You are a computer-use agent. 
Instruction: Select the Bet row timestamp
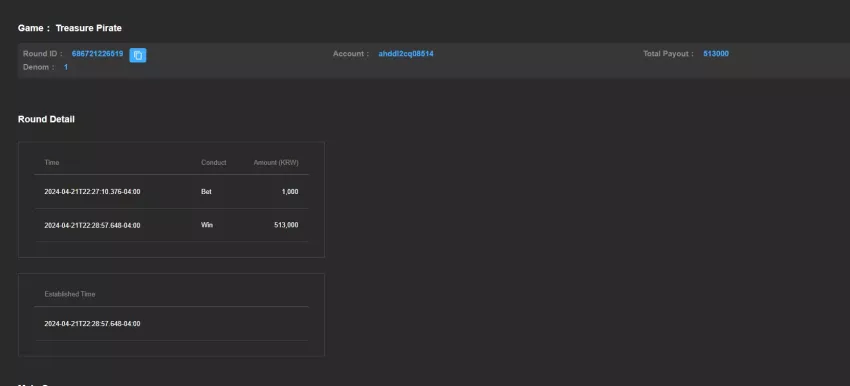[93, 192]
